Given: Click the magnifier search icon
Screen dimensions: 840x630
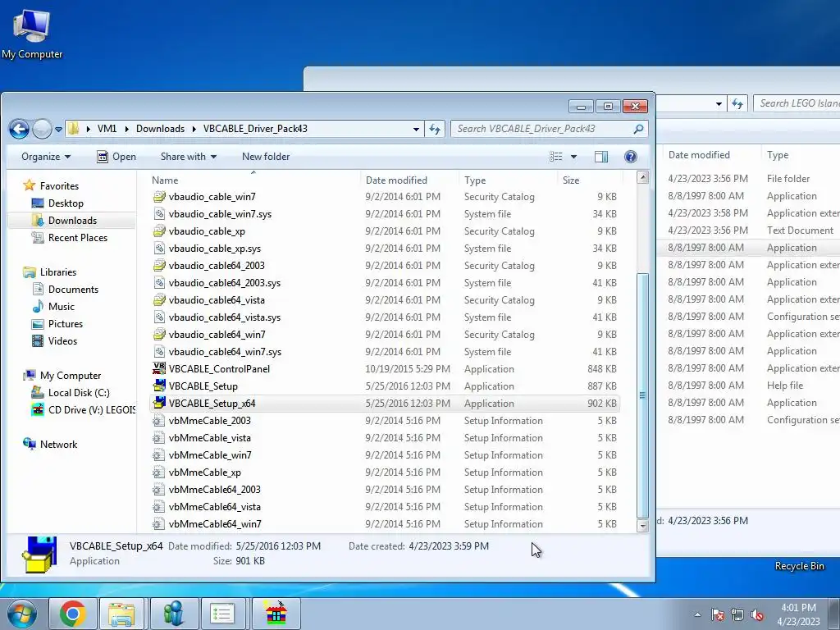Looking at the screenshot, I should [638, 129].
